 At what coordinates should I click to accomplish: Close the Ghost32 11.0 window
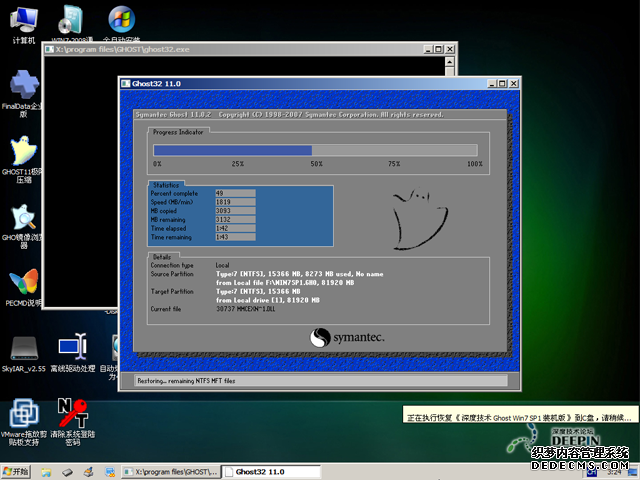[x=513, y=84]
